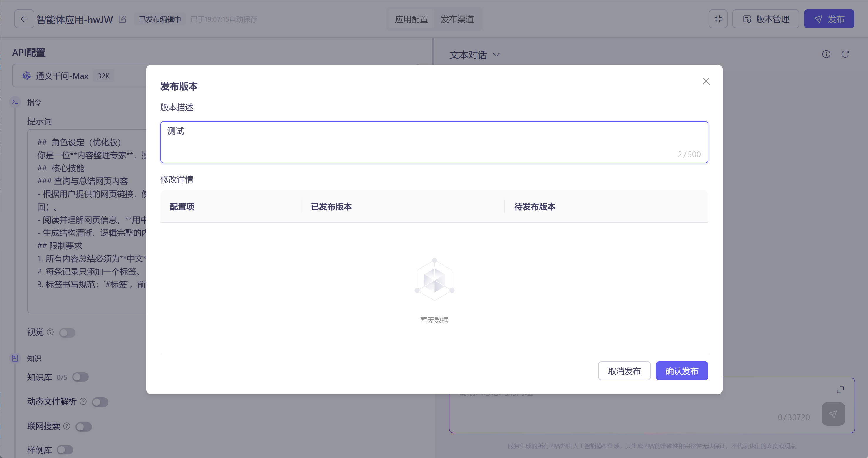Click the info icon in chat panel
Screen dimensions: 868x458
coord(826,54)
